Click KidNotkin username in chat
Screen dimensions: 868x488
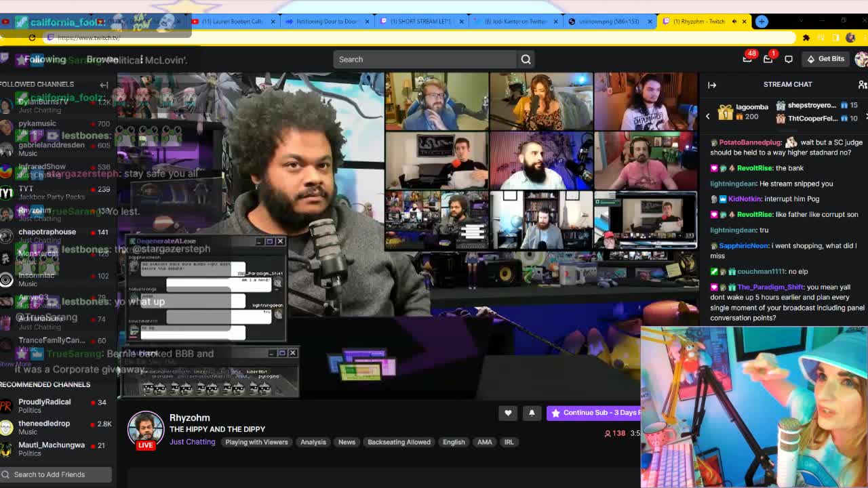tap(745, 199)
